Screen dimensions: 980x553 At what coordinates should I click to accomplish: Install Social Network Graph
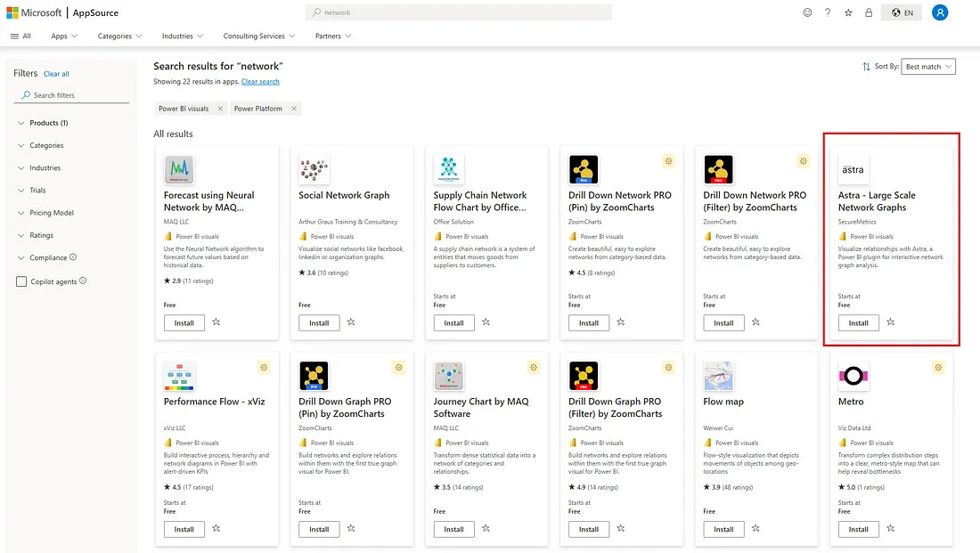(x=319, y=323)
